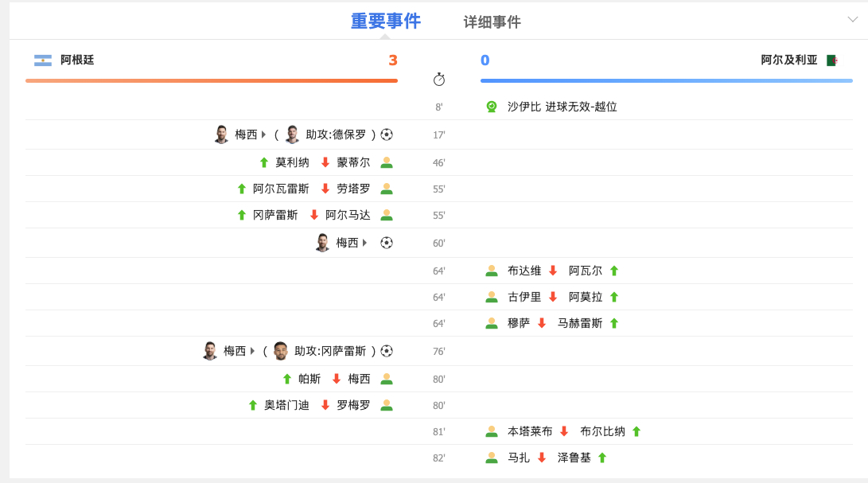
Task: Click the red down arrow beside 古伊里
Action: coord(552,297)
